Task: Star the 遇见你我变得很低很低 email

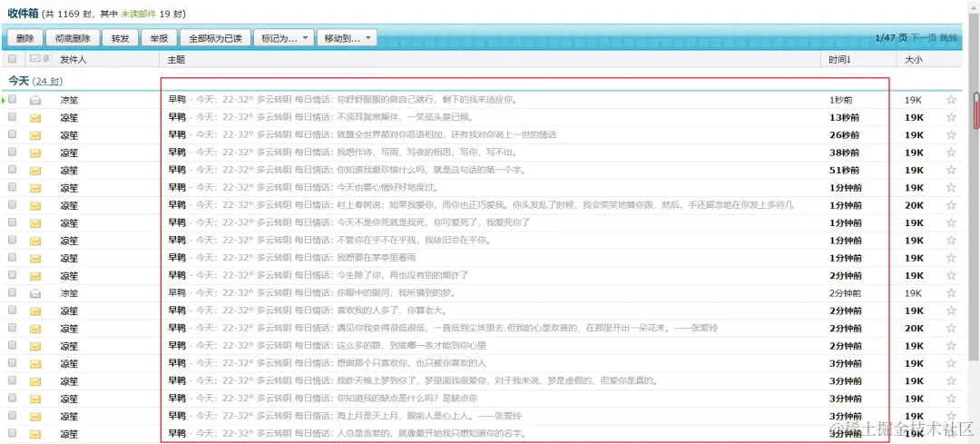Action: click(x=951, y=328)
